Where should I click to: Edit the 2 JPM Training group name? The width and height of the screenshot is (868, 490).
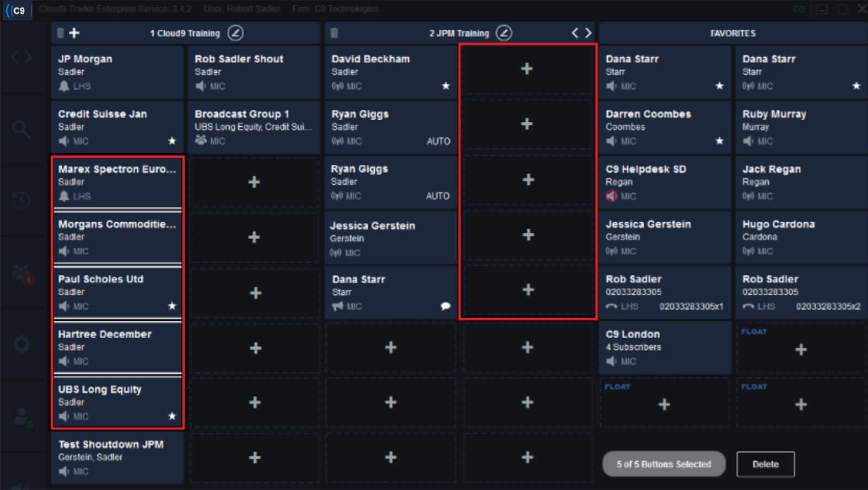[x=504, y=33]
